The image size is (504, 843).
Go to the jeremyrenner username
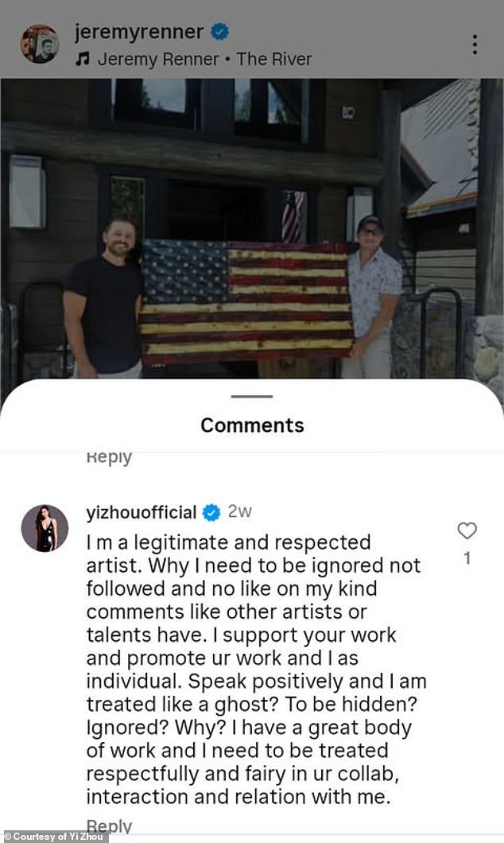139,33
